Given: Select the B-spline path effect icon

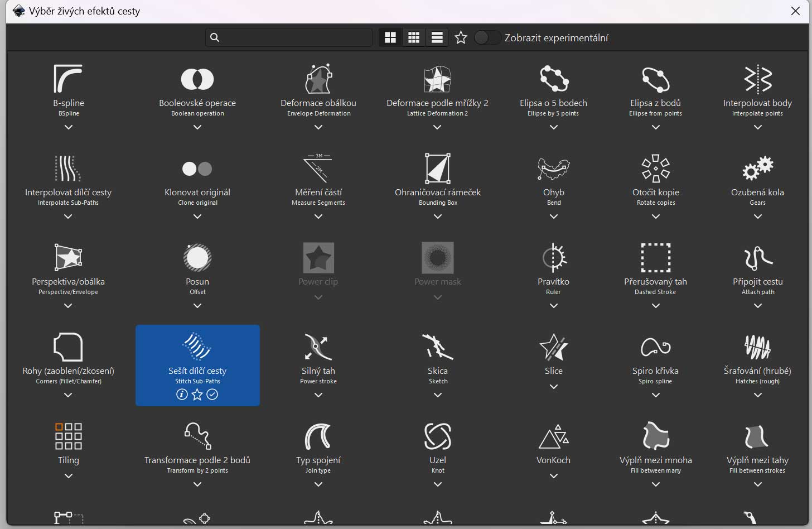Looking at the screenshot, I should (x=68, y=79).
